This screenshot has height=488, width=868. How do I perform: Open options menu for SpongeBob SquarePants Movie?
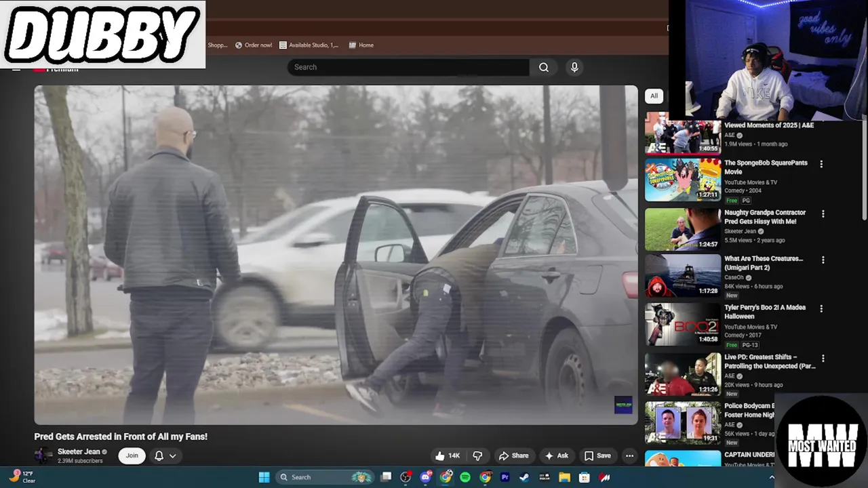tap(821, 164)
